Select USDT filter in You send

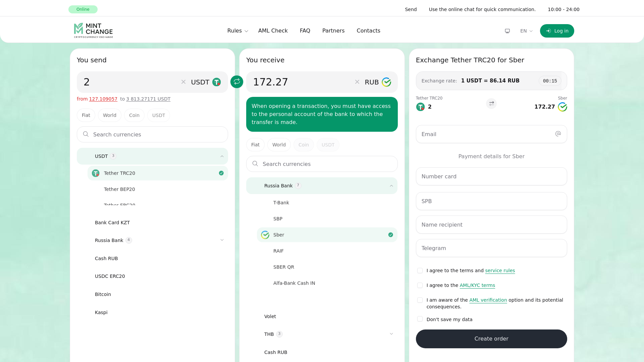point(159,115)
